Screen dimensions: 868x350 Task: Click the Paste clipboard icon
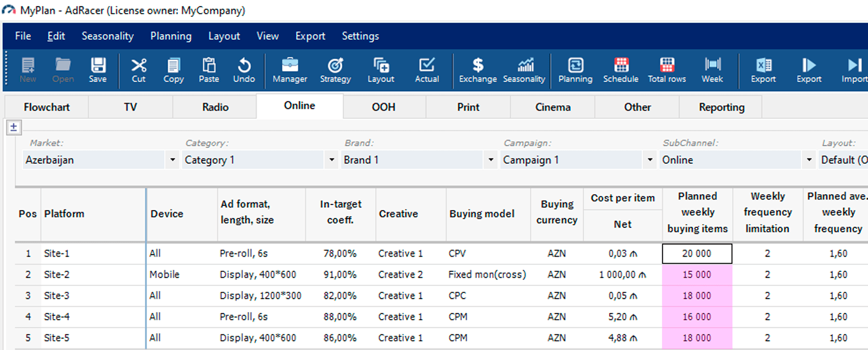pos(209,70)
